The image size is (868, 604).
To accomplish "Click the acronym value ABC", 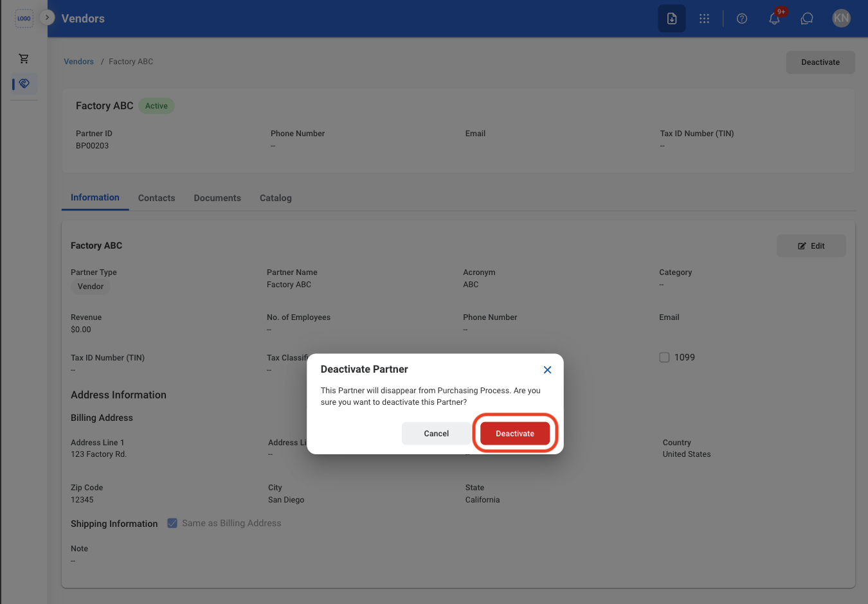I will (x=471, y=285).
